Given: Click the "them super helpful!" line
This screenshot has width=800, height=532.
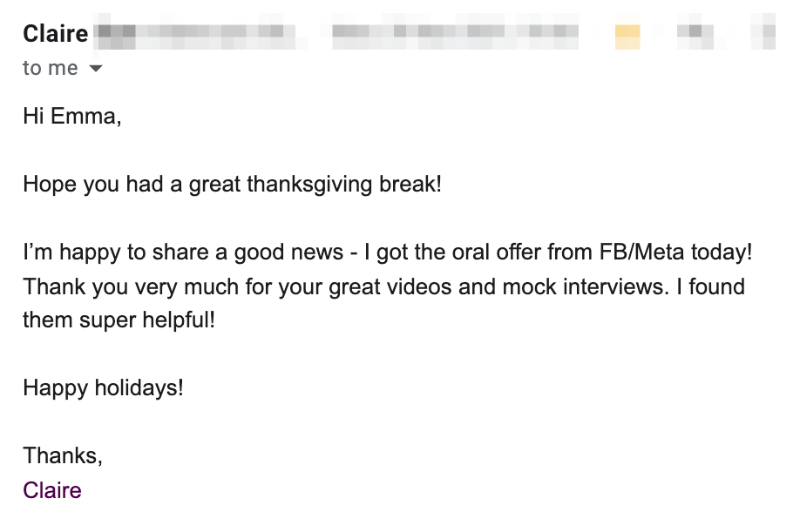Looking at the screenshot, I should [x=119, y=320].
